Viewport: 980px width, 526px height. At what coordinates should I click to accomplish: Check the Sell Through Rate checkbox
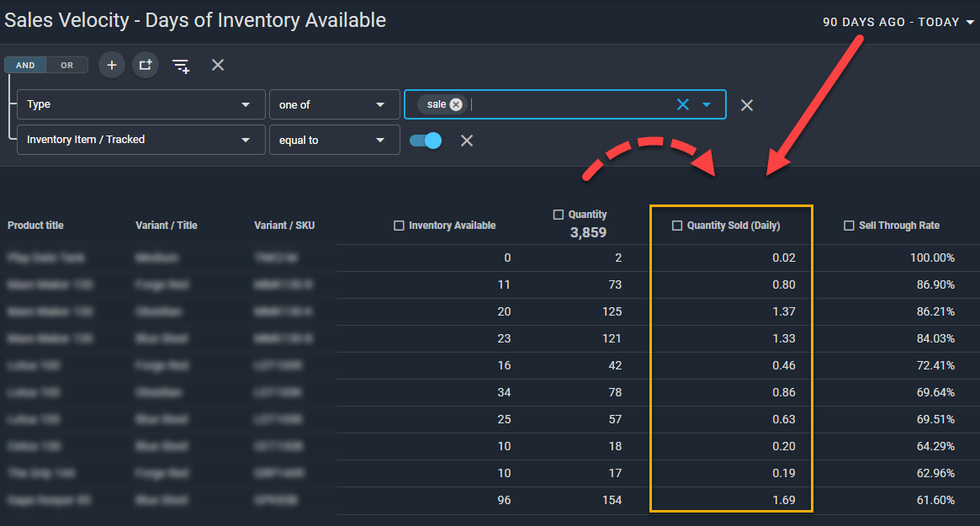point(849,226)
